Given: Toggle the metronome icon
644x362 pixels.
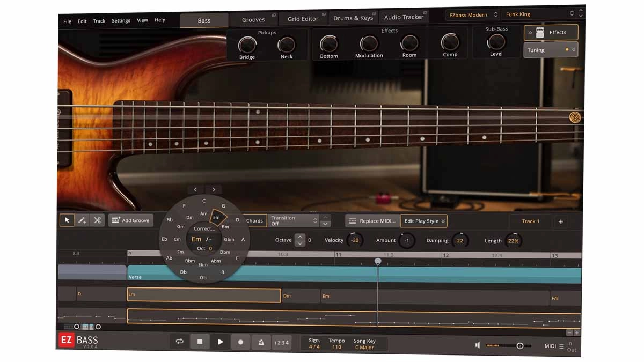Looking at the screenshot, I should pos(261,342).
